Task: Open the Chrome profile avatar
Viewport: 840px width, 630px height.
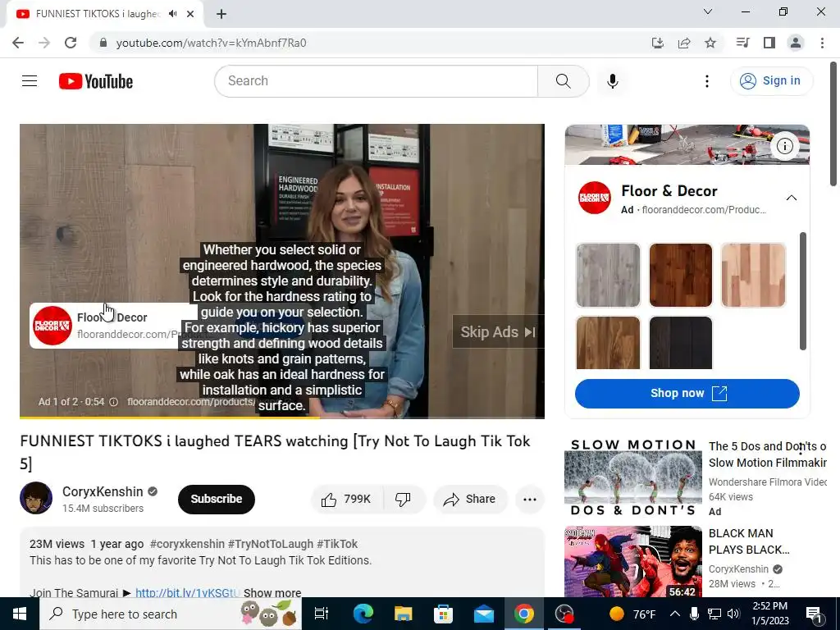Action: (x=796, y=43)
